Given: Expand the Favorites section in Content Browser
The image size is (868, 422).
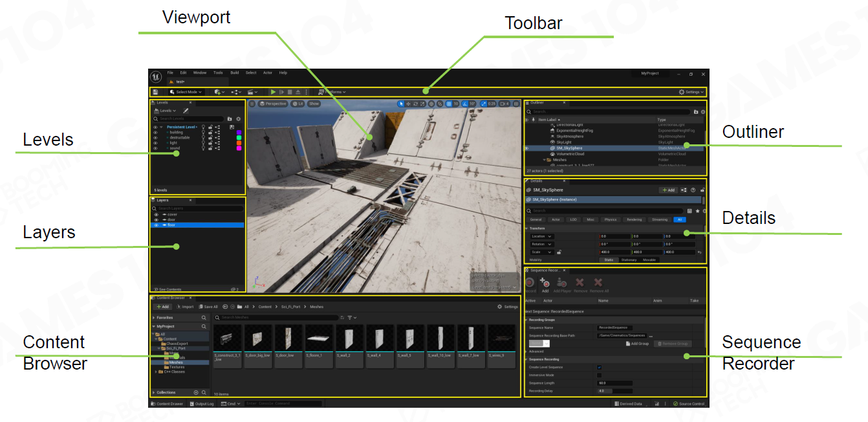Looking at the screenshot, I should click(x=153, y=318).
